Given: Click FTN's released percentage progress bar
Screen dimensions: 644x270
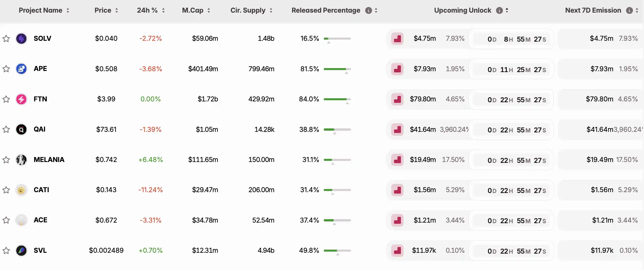Looking at the screenshot, I should coord(337,99).
